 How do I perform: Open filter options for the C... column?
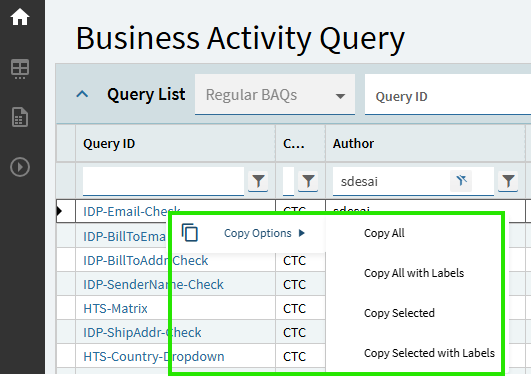(x=308, y=181)
